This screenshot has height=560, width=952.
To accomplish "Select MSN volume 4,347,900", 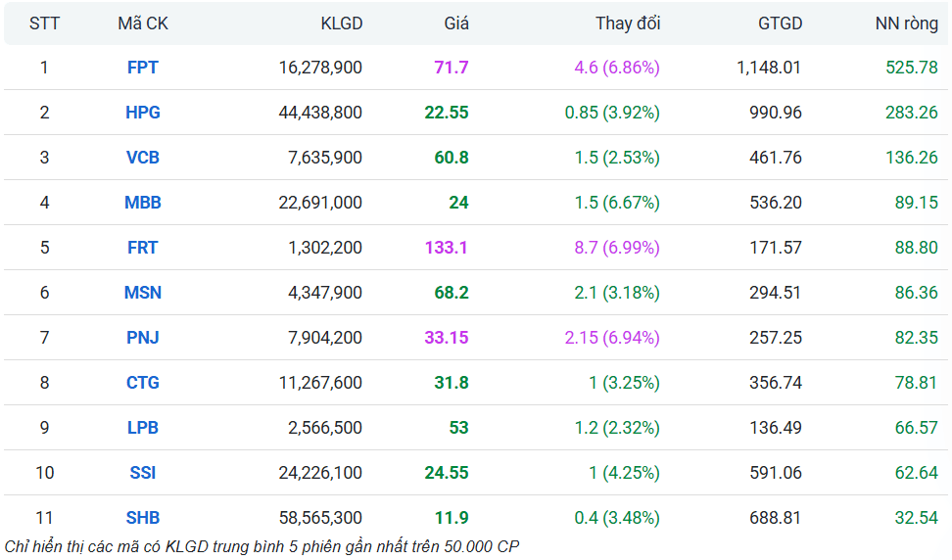I will click(x=325, y=293).
